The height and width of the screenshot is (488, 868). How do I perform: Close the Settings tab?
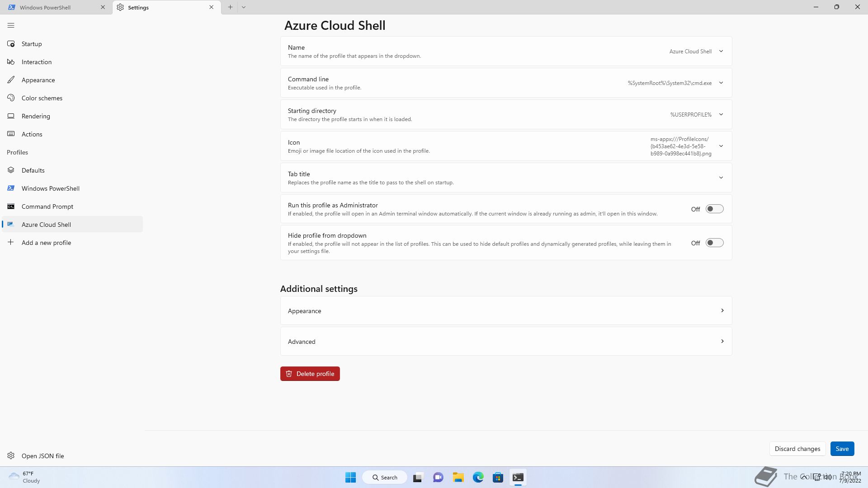[211, 7]
